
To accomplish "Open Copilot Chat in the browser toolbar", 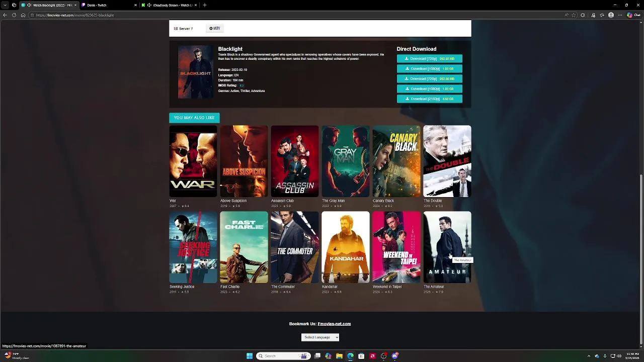I will 633,15.
